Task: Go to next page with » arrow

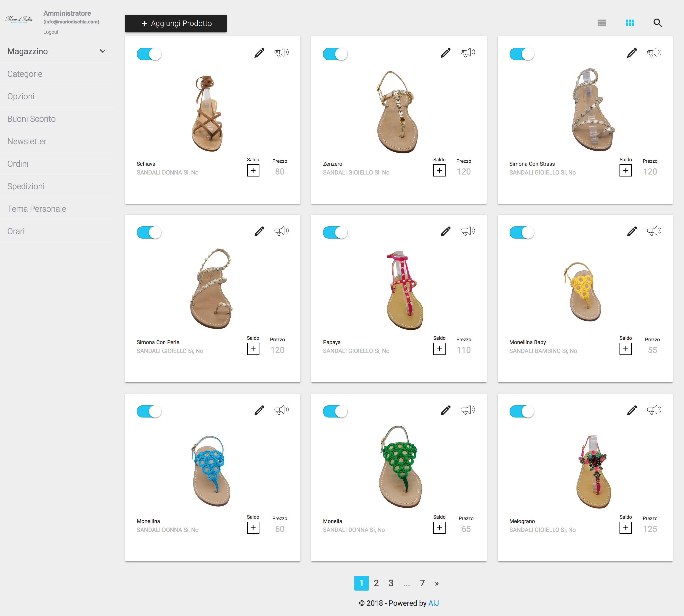Action: pos(437,583)
